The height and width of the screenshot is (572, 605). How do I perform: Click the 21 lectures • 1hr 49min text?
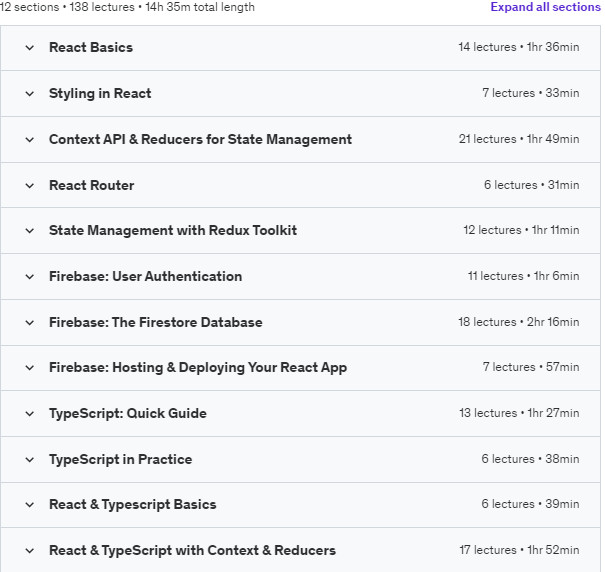tap(519, 139)
